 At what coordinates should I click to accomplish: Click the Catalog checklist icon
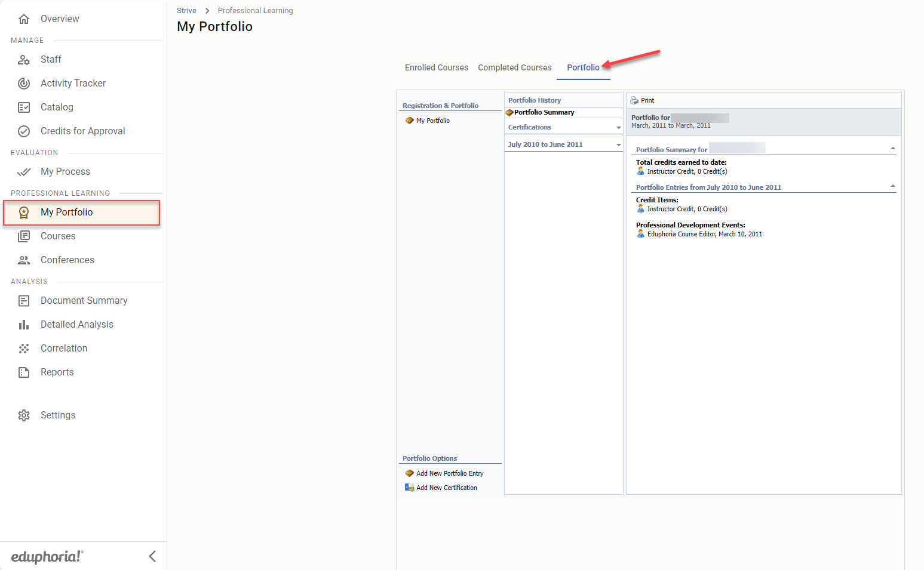point(24,107)
